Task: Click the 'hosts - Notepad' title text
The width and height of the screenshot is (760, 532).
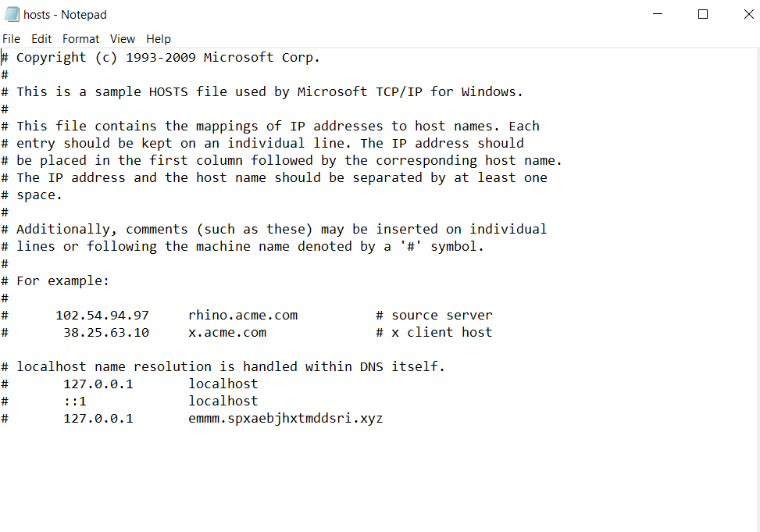Action: pyautogui.click(x=66, y=15)
